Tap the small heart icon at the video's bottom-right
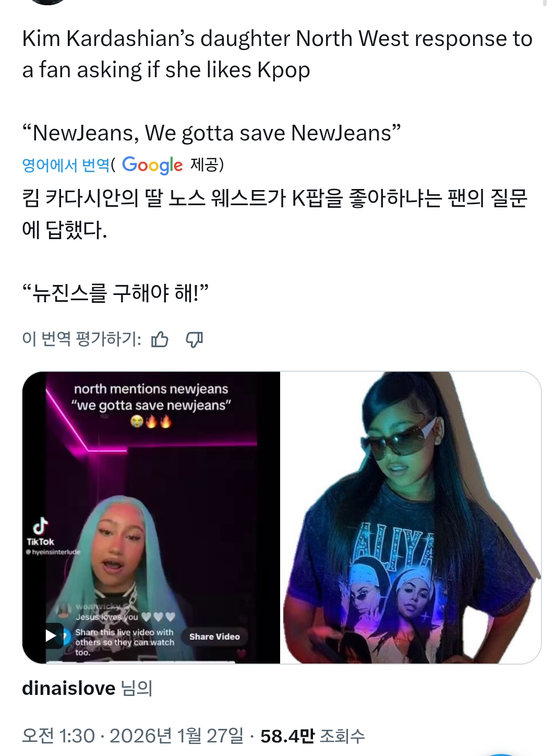The image size is (554, 756). pos(241,653)
